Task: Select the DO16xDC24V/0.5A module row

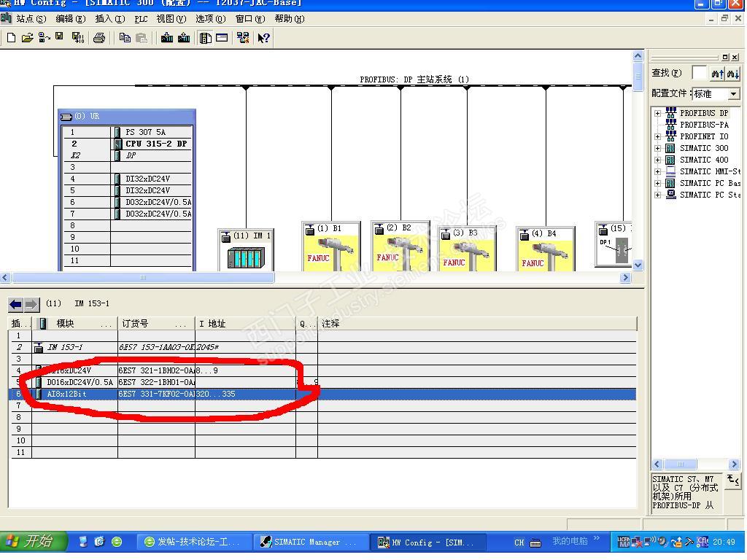Action: pyautogui.click(x=324, y=382)
